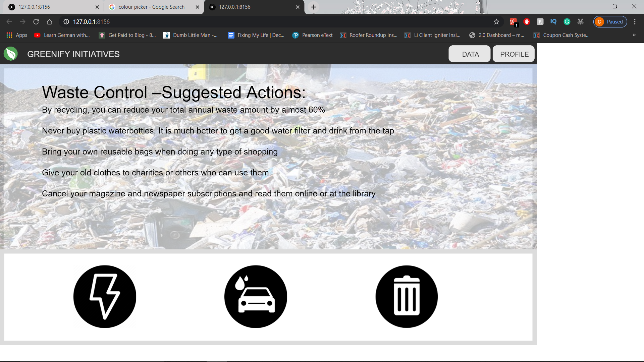Open Pearson eText bookmark
This screenshot has height=362, width=644.
coord(313,35)
